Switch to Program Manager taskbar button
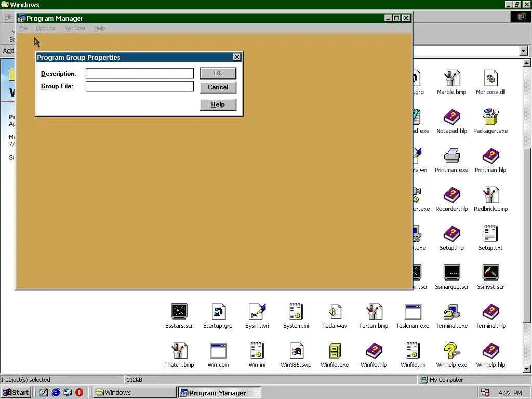532x399 pixels. coord(220,393)
